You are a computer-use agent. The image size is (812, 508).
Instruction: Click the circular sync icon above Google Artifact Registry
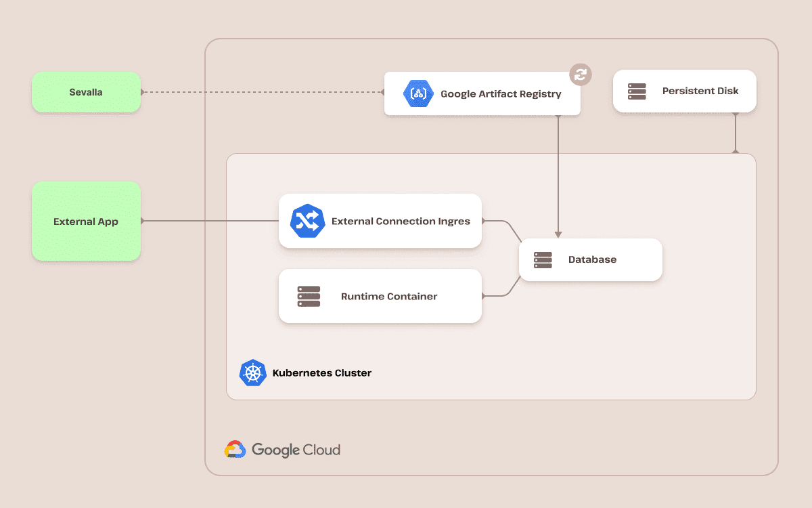[580, 75]
